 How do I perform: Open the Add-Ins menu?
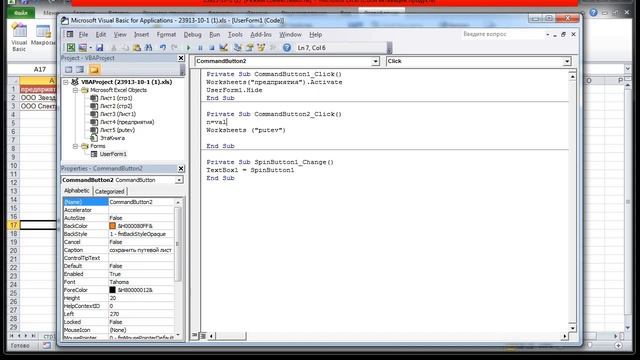pyautogui.click(x=260, y=35)
